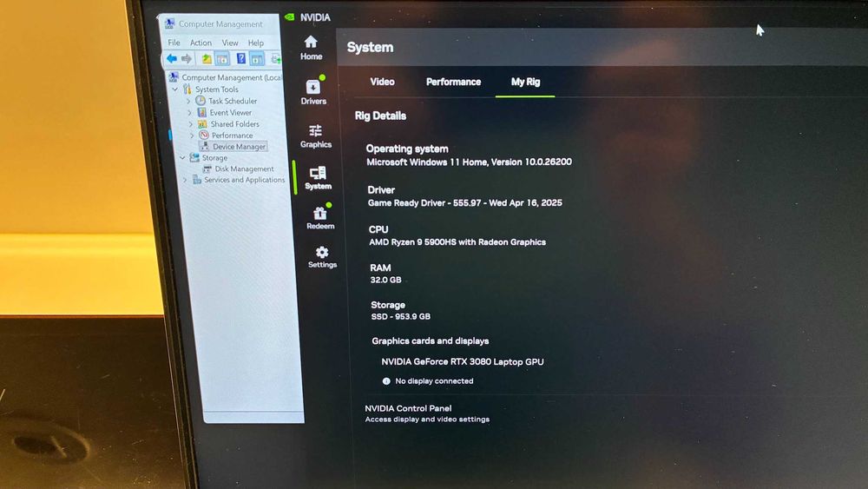Open Home in the NVIDIA sidebar

click(311, 48)
